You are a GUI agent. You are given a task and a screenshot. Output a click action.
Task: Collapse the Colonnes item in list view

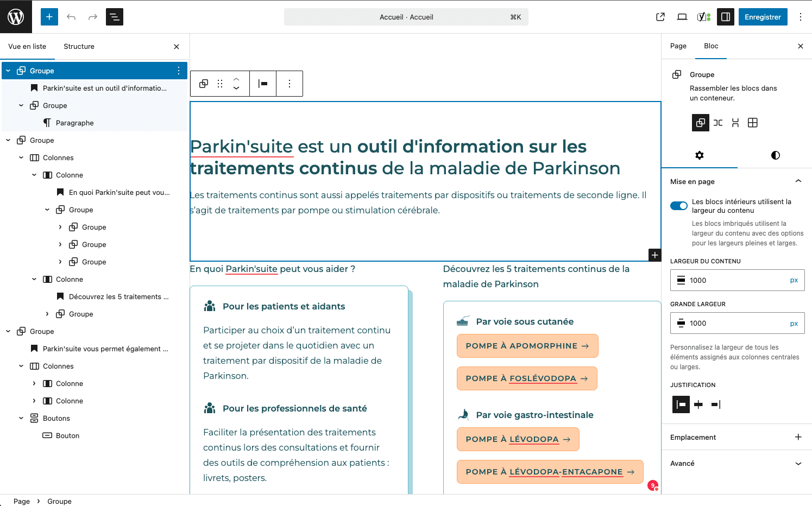click(21, 157)
